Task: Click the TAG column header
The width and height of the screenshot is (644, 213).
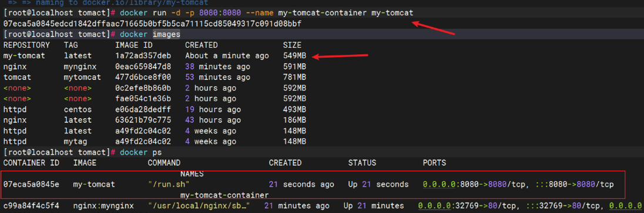Action: click(71, 45)
